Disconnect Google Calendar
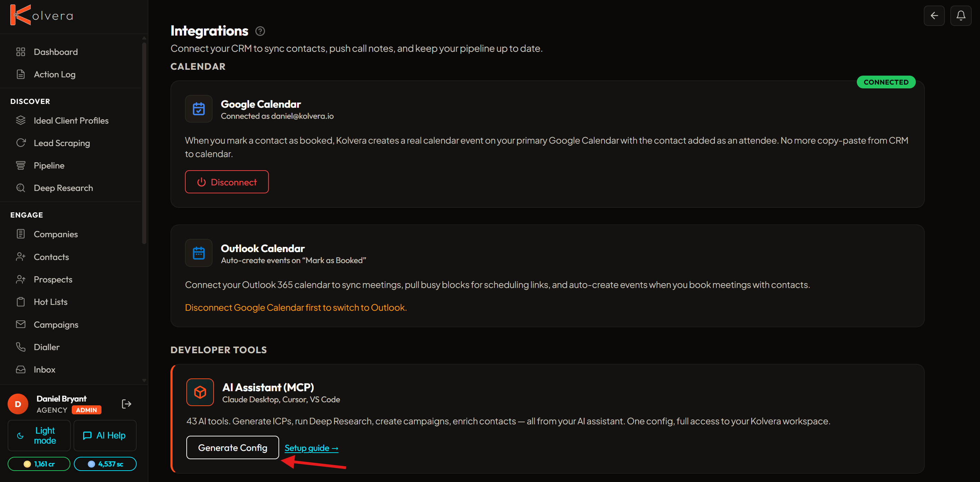Viewport: 980px width, 482px height. pos(227,182)
